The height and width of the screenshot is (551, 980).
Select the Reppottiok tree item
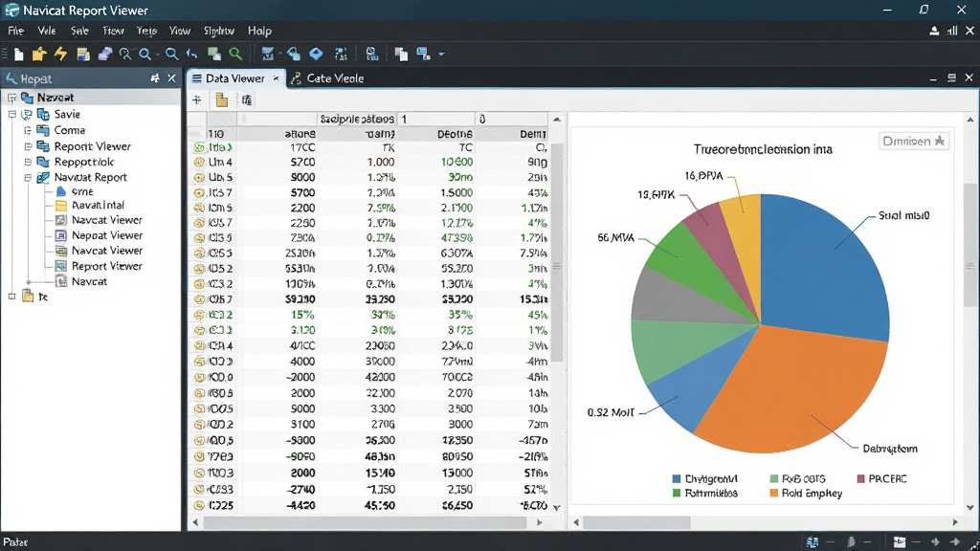point(84,162)
